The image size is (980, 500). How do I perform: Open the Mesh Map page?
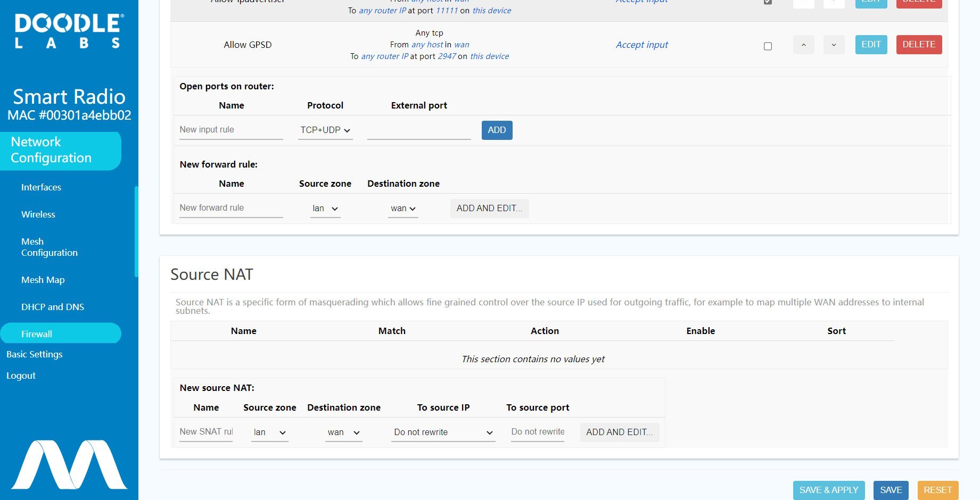[43, 280]
